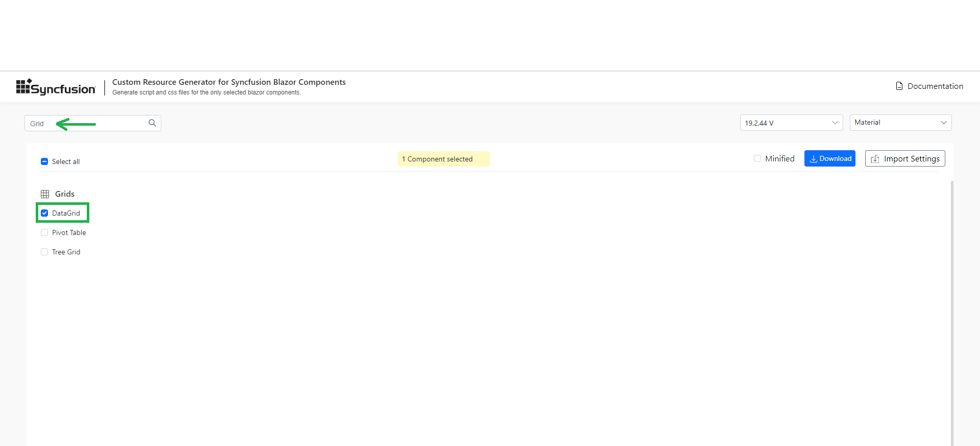Image resolution: width=980 pixels, height=446 pixels.
Task: Open the Material theme dropdown
Action: 901,123
